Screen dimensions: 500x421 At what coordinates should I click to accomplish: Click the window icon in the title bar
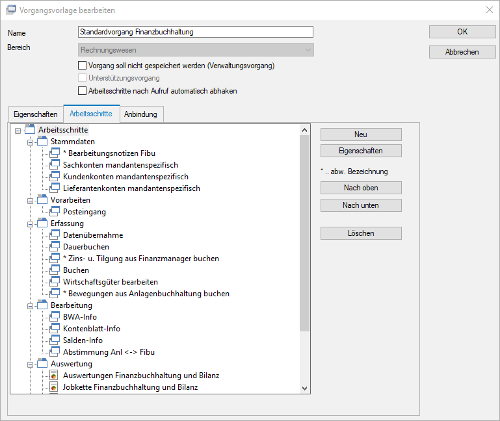(x=11, y=10)
